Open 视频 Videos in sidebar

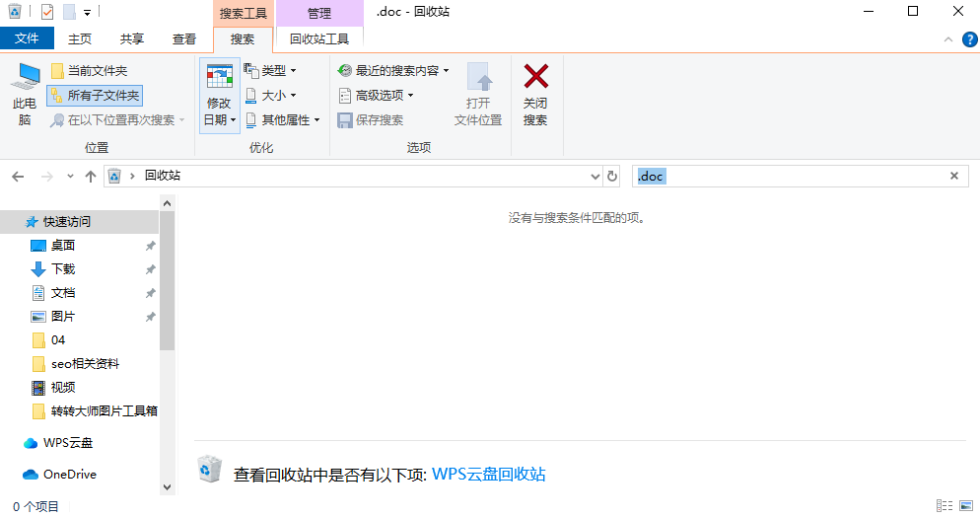coord(62,387)
